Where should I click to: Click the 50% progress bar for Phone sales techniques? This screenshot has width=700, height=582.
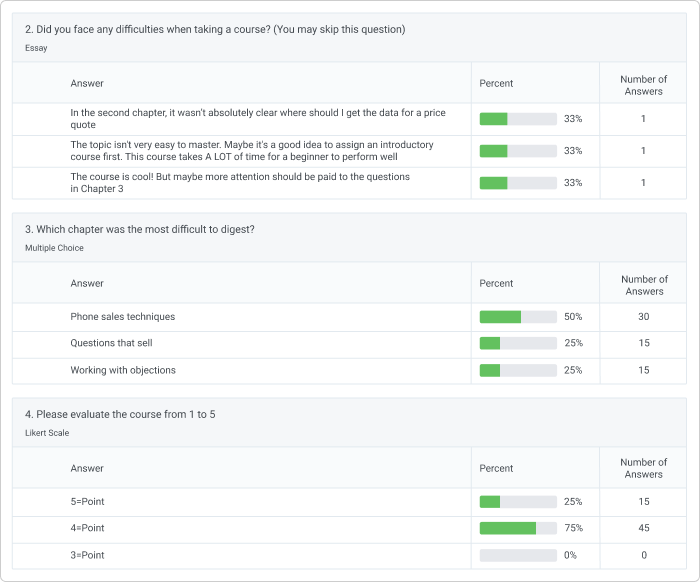click(x=518, y=317)
